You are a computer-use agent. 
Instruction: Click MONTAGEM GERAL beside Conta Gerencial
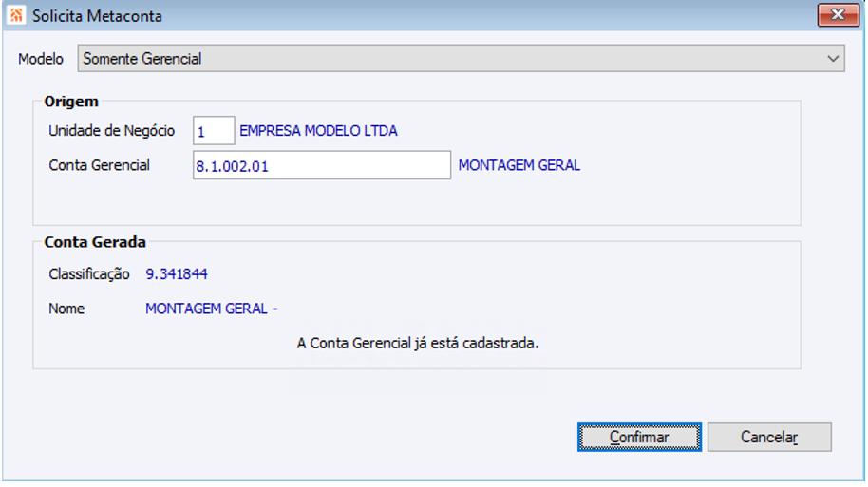click(519, 165)
